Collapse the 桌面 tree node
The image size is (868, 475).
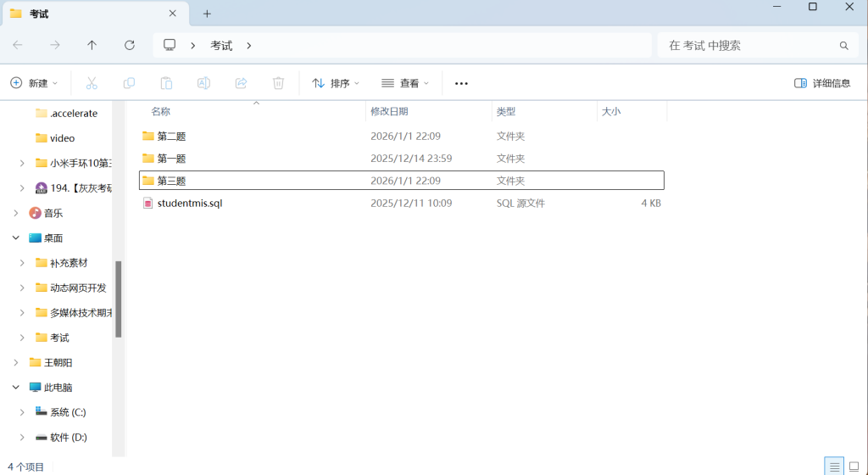pos(16,238)
